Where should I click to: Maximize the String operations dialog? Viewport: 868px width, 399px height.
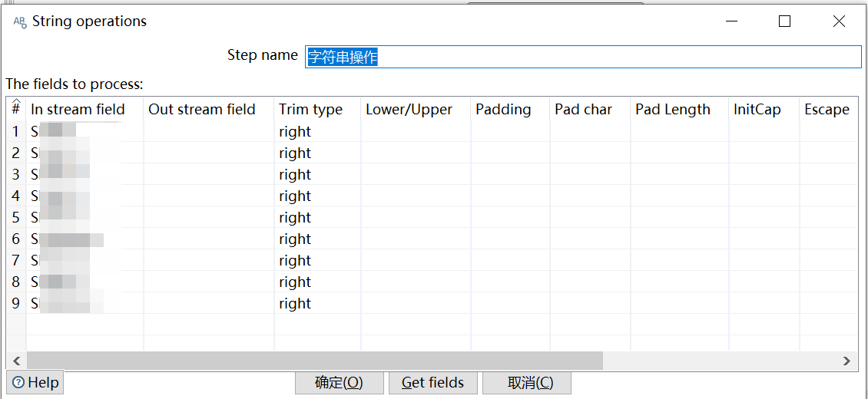(784, 21)
